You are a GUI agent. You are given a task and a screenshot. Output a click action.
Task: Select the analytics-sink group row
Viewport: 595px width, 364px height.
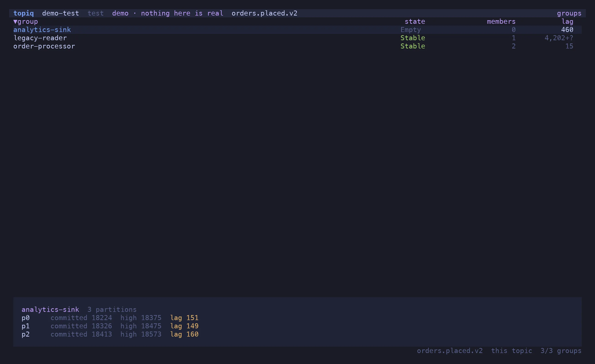click(297, 30)
